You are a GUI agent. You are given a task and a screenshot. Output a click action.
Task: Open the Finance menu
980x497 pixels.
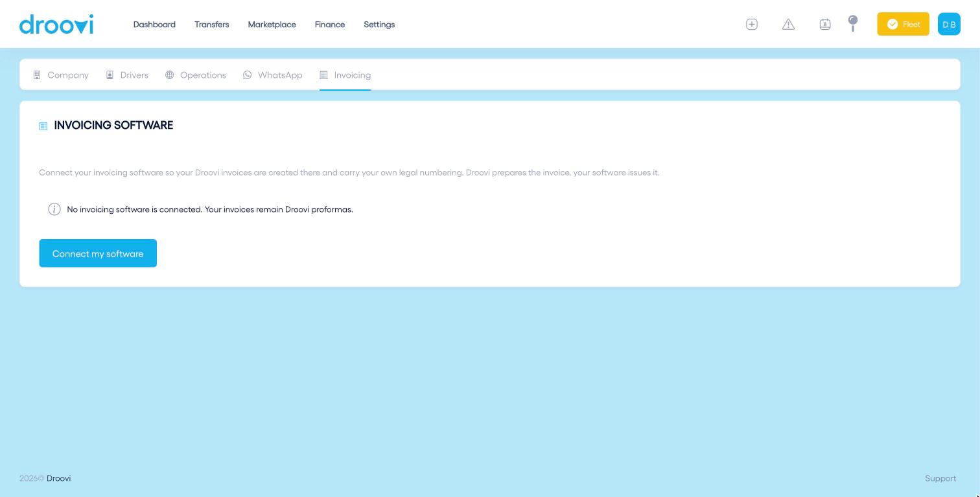[x=330, y=25]
